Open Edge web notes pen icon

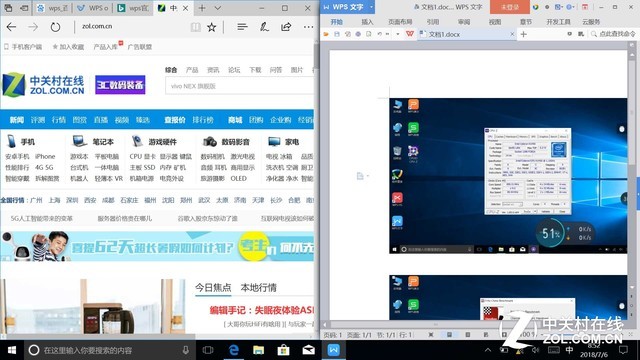[264, 27]
